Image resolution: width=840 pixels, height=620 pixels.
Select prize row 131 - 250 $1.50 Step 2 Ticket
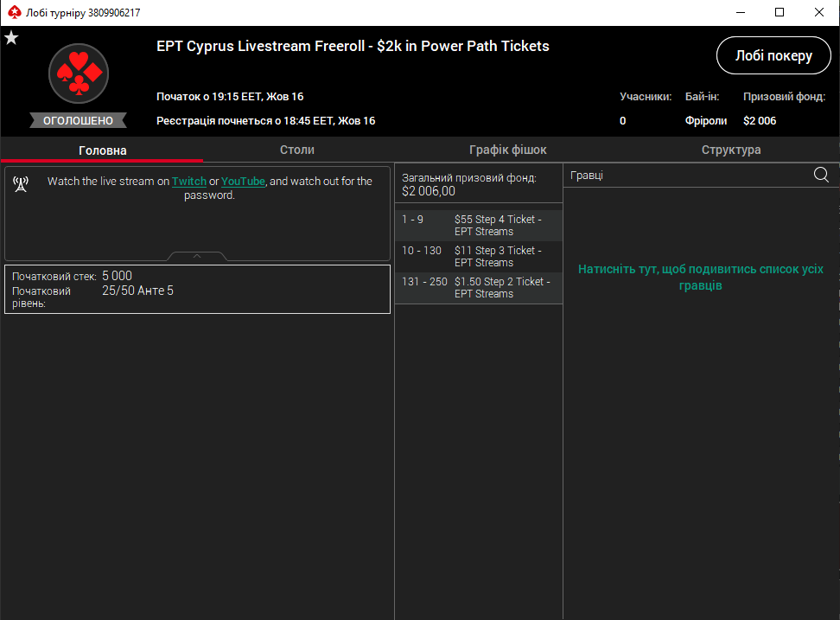pyautogui.click(x=479, y=288)
